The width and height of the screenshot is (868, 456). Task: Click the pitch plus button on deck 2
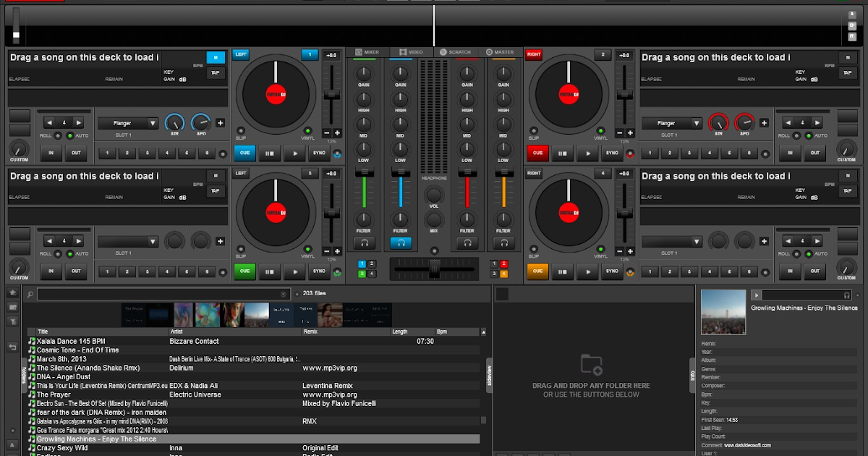pyautogui.click(x=630, y=132)
